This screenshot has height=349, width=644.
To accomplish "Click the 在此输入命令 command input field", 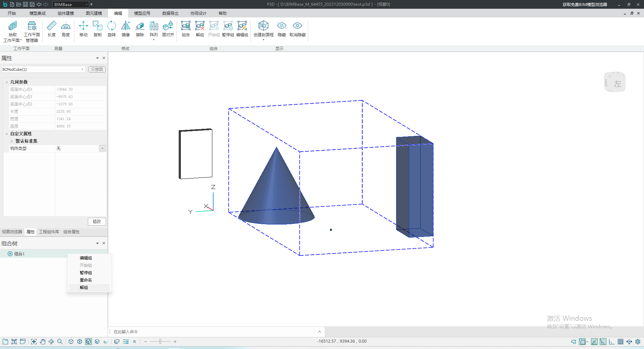I will coord(211,332).
